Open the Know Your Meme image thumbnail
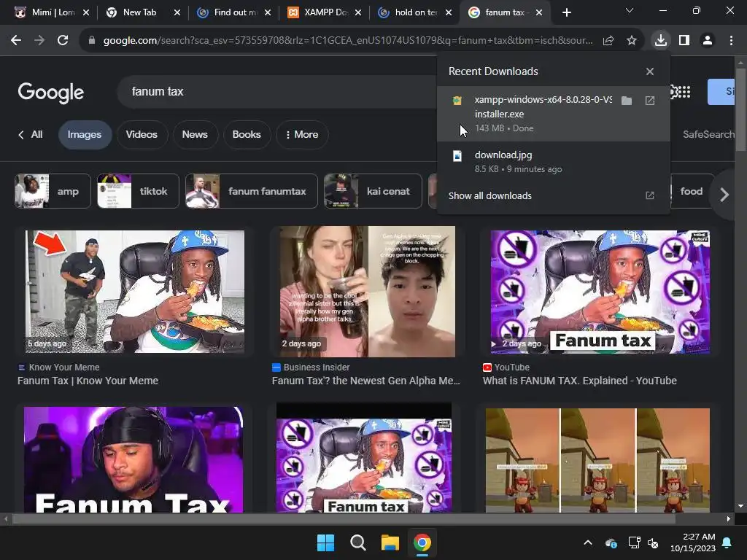Screen dimensions: 747x560 [x=134, y=292]
